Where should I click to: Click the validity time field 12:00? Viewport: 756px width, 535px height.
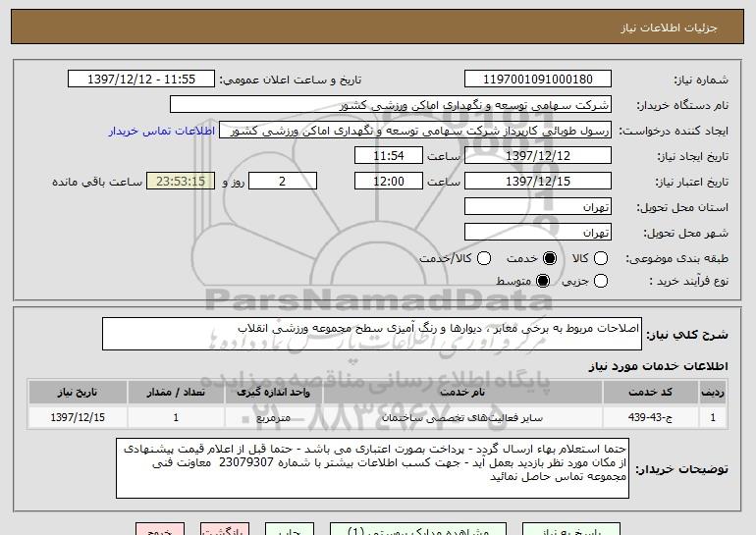[389, 182]
